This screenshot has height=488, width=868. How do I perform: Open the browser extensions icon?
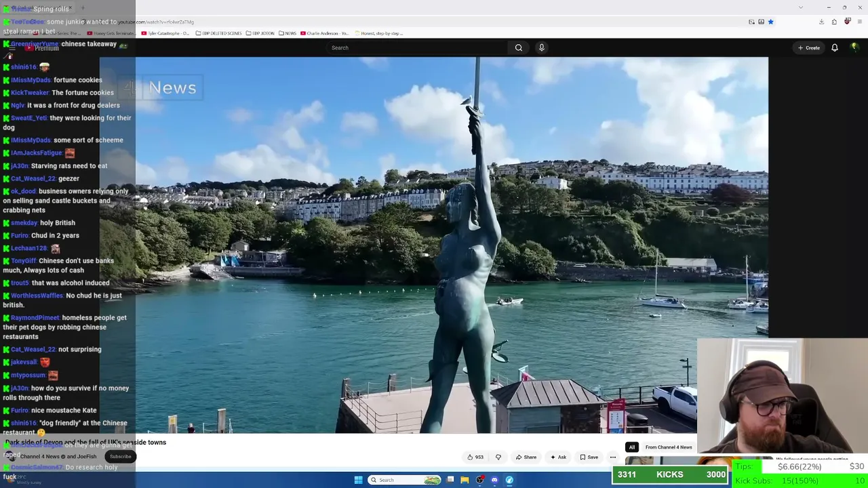[834, 22]
